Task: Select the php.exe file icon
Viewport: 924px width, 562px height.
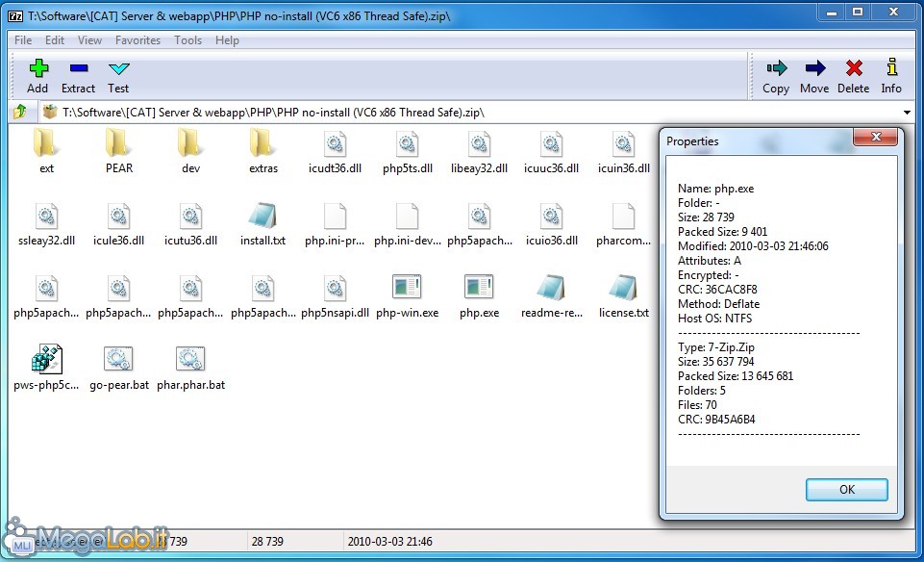Action: pyautogui.click(x=479, y=287)
